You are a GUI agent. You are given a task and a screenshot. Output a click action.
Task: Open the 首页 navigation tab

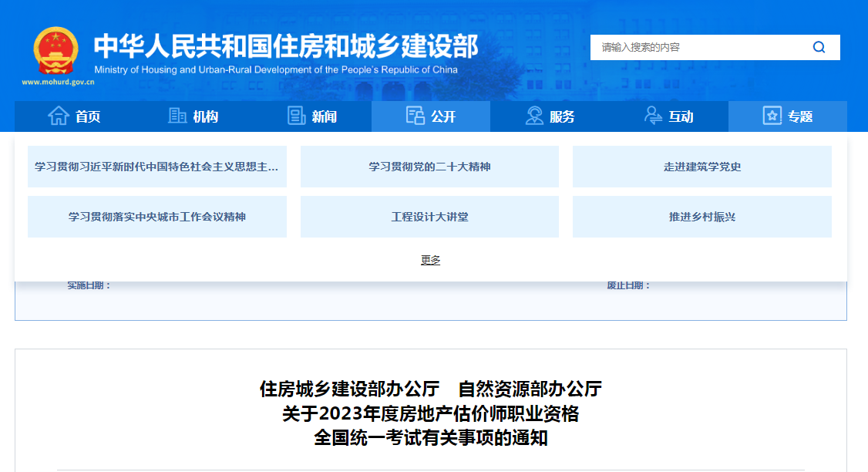click(x=88, y=117)
